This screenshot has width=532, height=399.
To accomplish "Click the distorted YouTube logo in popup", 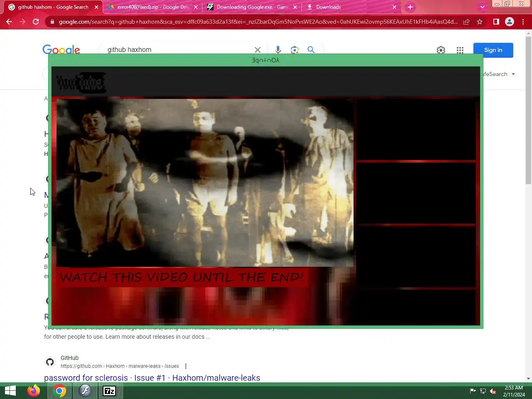I will [x=81, y=82].
